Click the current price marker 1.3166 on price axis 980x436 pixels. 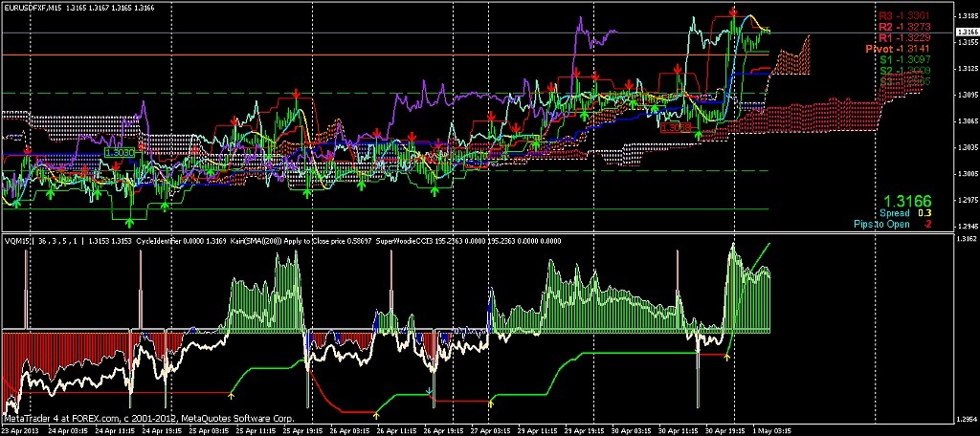(x=965, y=32)
